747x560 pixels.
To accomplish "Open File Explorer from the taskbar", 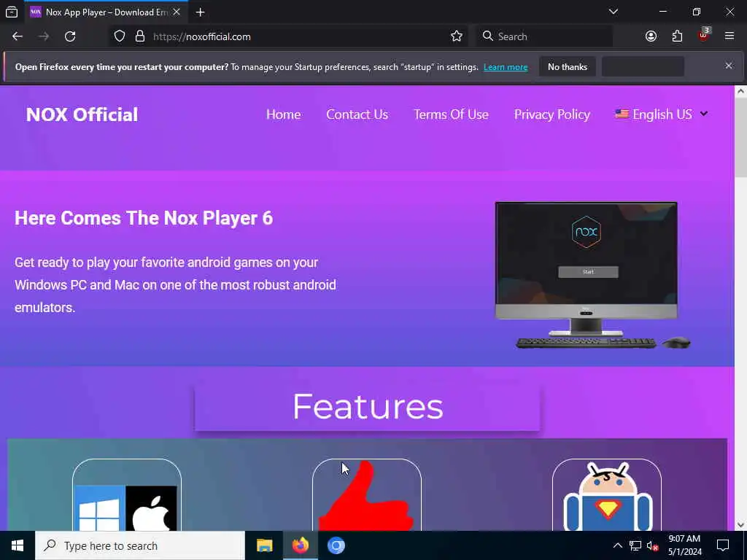I will (264, 545).
